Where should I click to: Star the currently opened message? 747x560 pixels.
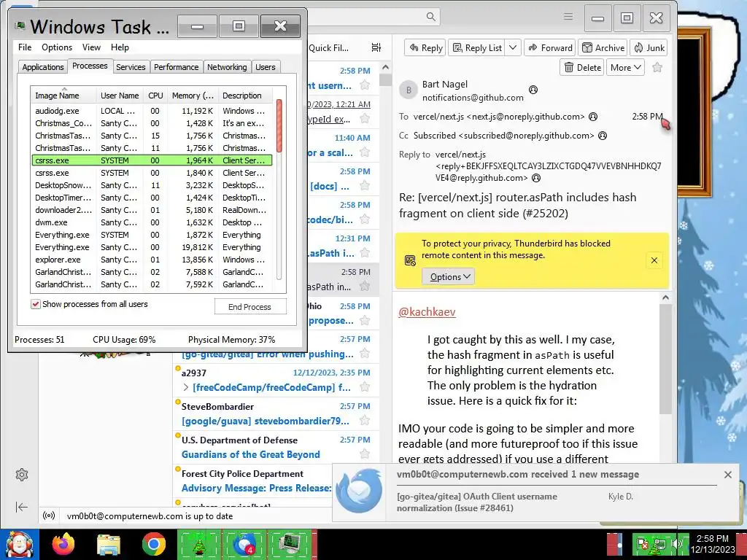coord(657,67)
